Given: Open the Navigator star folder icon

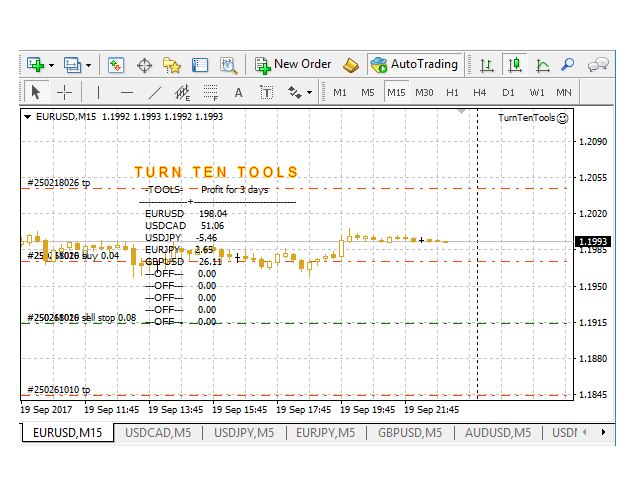Looking at the screenshot, I should coord(172,65).
